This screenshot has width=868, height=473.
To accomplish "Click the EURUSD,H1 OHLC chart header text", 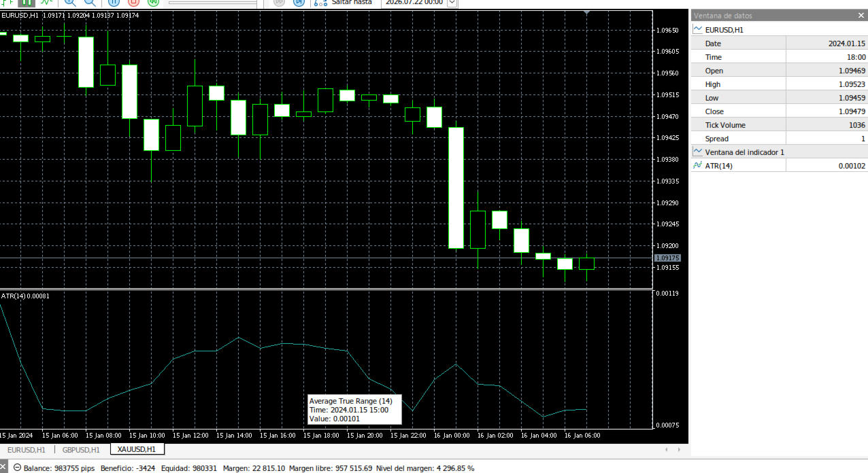I will tap(70, 15).
